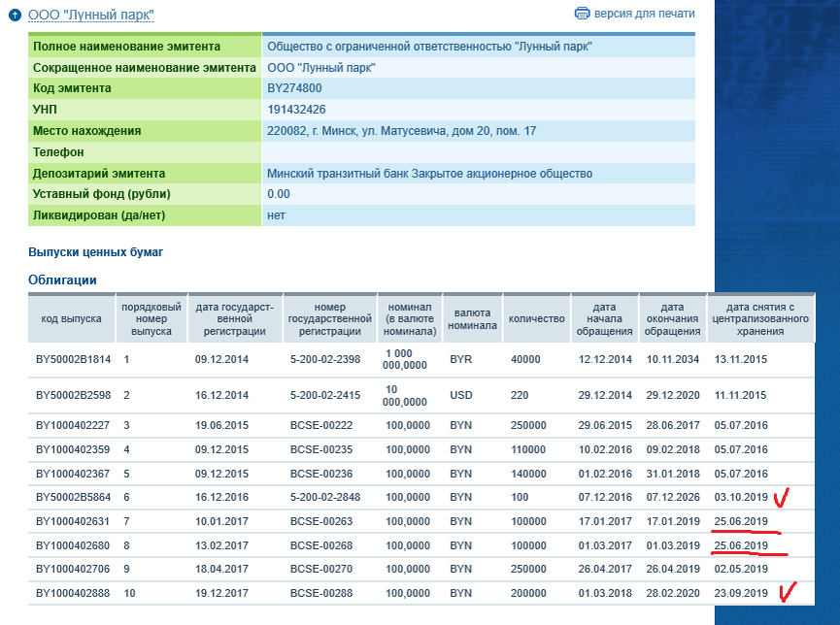
Task: Open the ООО "Лунный парк" issuer link
Action: tap(91, 15)
